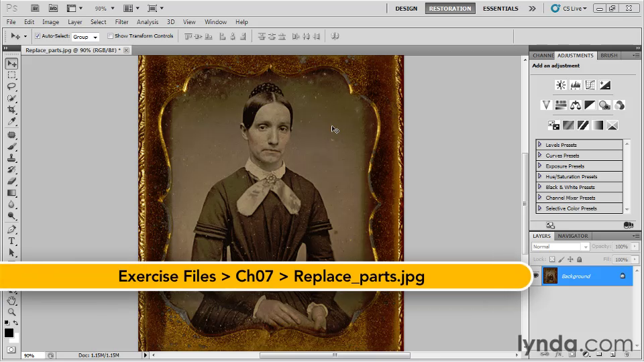
Task: Add a Curves adjustment
Action: pyautogui.click(x=590, y=85)
